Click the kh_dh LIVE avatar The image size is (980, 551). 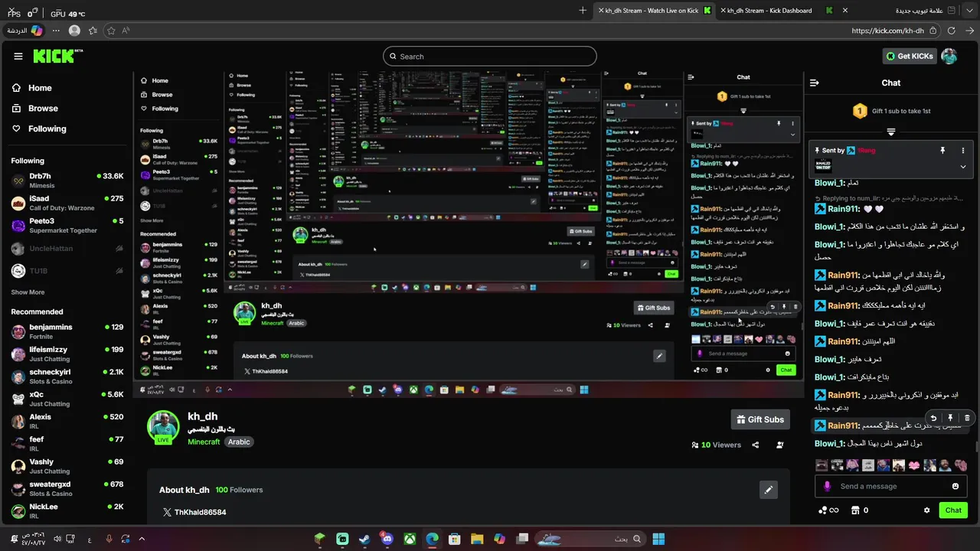(163, 427)
